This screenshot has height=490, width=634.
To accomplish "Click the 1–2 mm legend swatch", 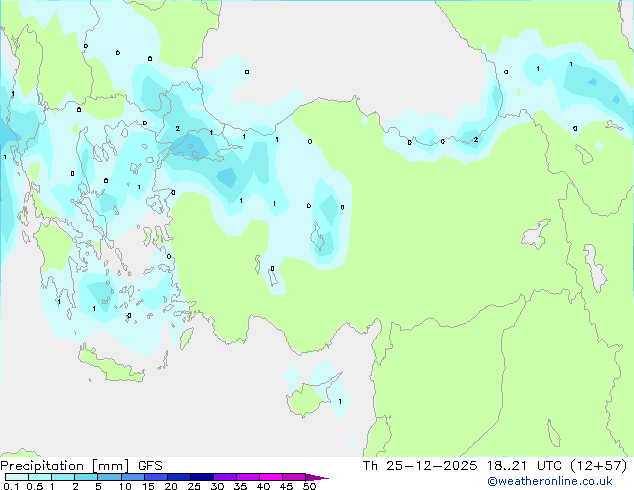I will click(63, 477).
